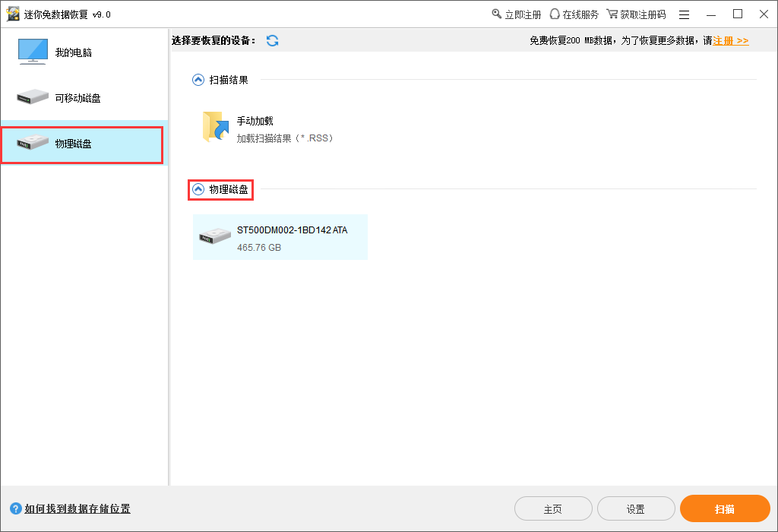Click the 扫描 button

tap(725, 508)
